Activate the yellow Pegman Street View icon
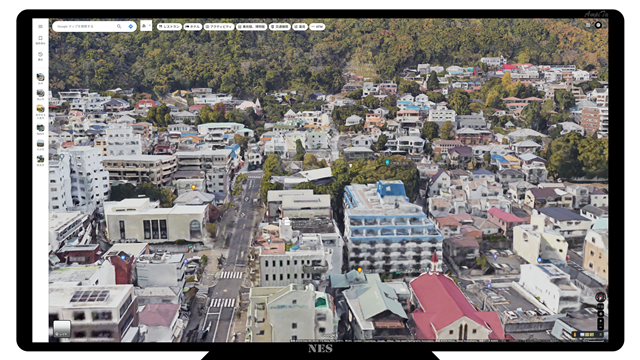This screenshot has height=360, width=640. pos(575,334)
